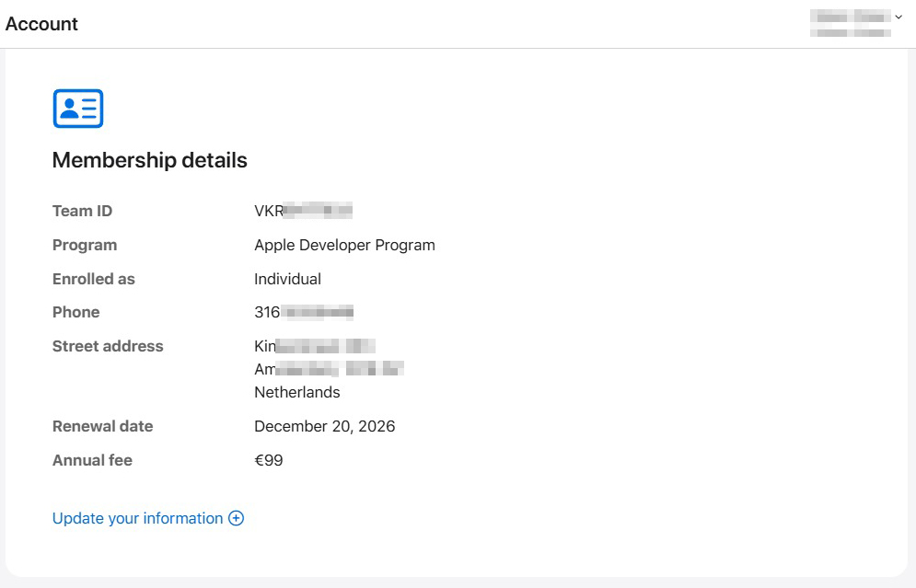Click the Renewal date label
Viewport: 916px width, 588px height.
coord(102,426)
